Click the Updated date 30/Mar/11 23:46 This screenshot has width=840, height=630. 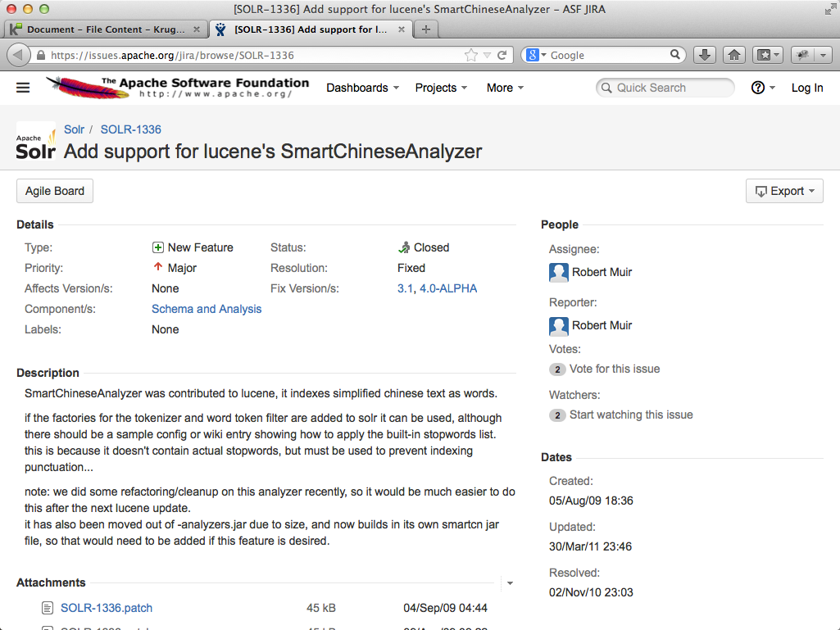point(590,547)
